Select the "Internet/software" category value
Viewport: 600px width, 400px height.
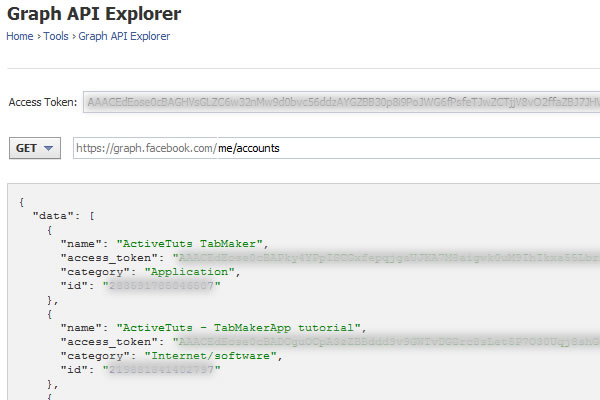point(211,356)
